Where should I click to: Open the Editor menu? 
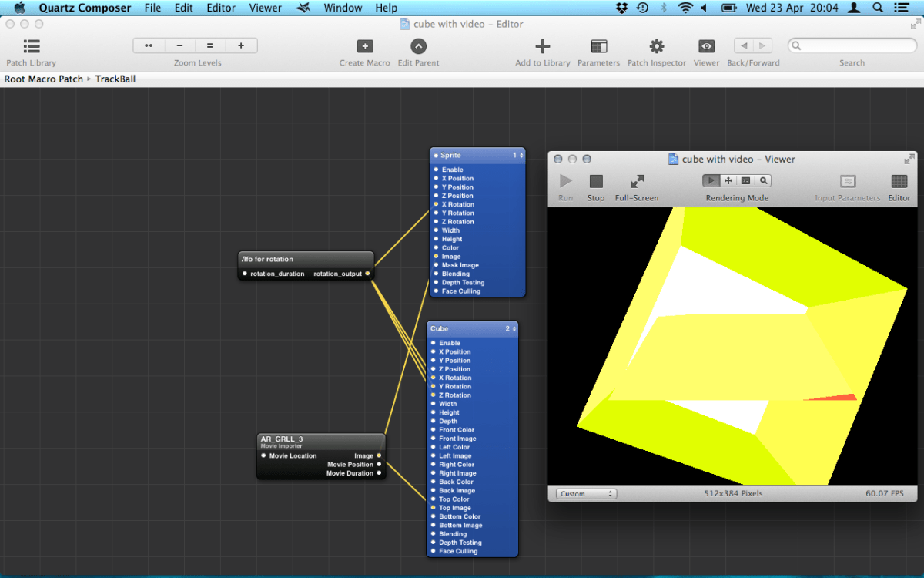tap(221, 8)
